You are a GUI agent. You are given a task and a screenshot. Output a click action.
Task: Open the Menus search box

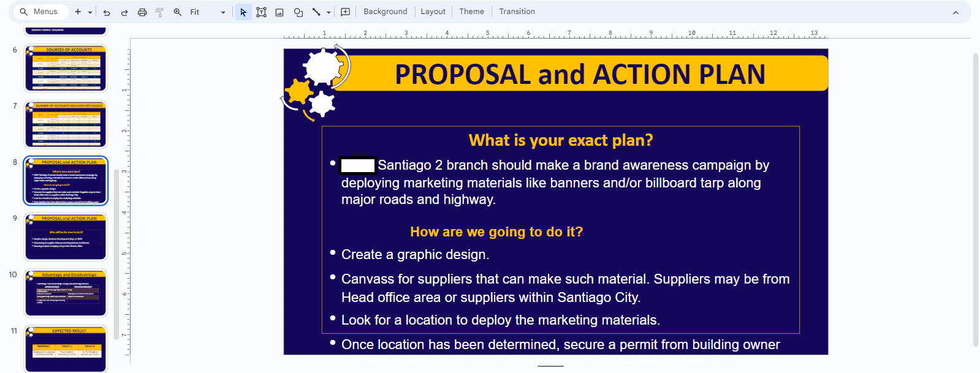coord(40,12)
